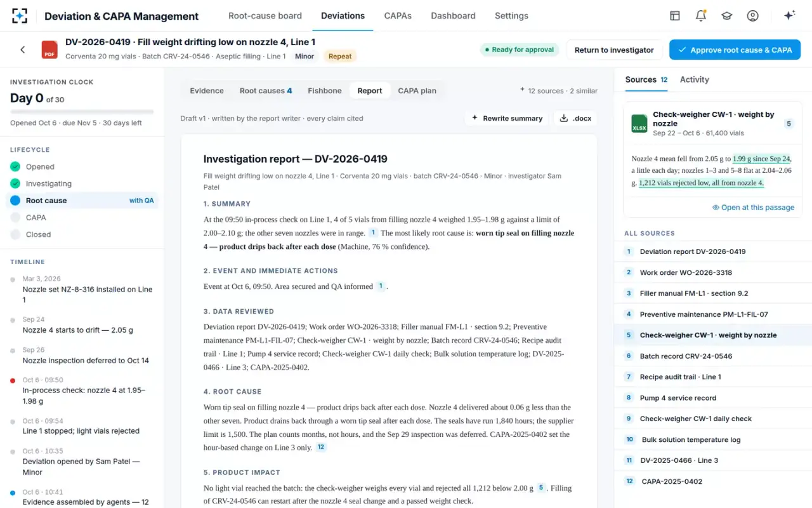Open the CAPA plan sub-tab
812x508 pixels.
[x=417, y=91]
